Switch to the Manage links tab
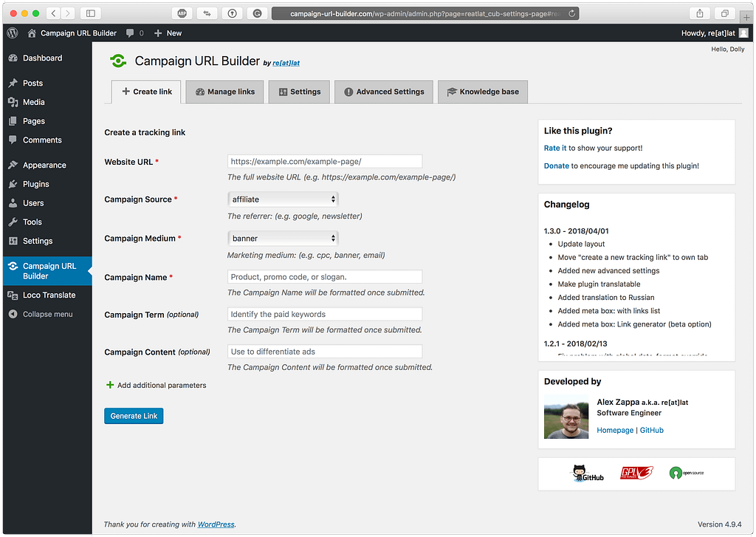The width and height of the screenshot is (756, 537). click(x=224, y=92)
